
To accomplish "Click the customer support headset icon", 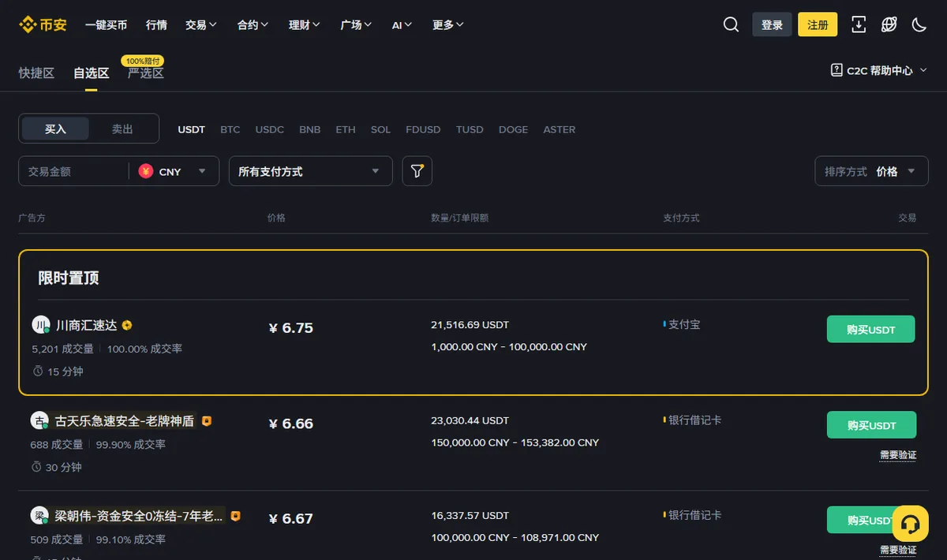I will (910, 525).
